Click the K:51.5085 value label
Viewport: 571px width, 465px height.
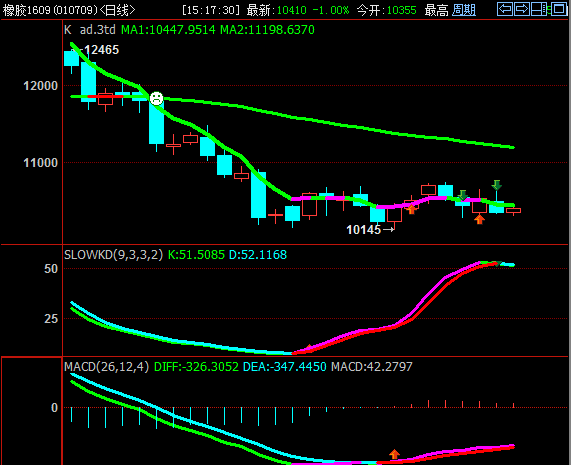pyautogui.click(x=196, y=255)
